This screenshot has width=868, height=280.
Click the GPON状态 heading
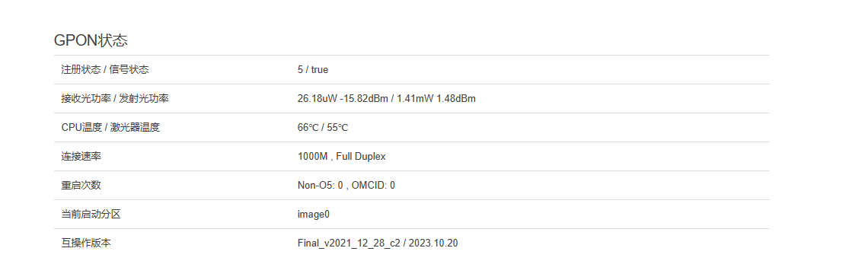coord(91,40)
